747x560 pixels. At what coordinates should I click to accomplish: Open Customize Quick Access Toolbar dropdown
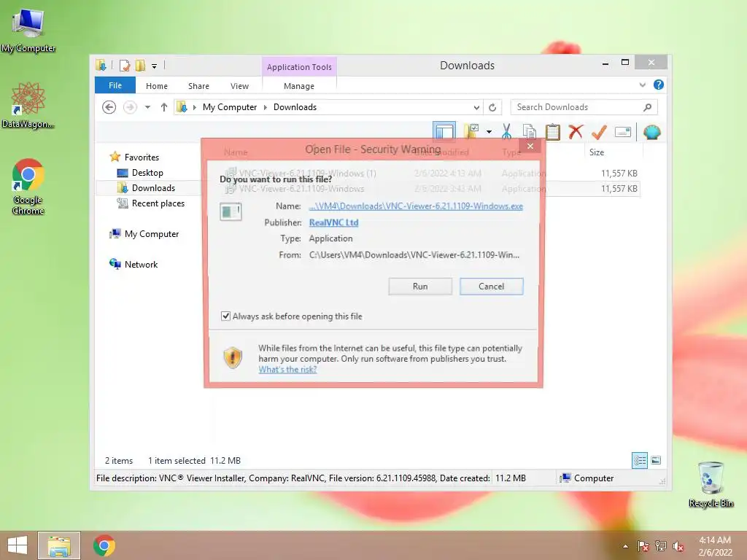(155, 66)
